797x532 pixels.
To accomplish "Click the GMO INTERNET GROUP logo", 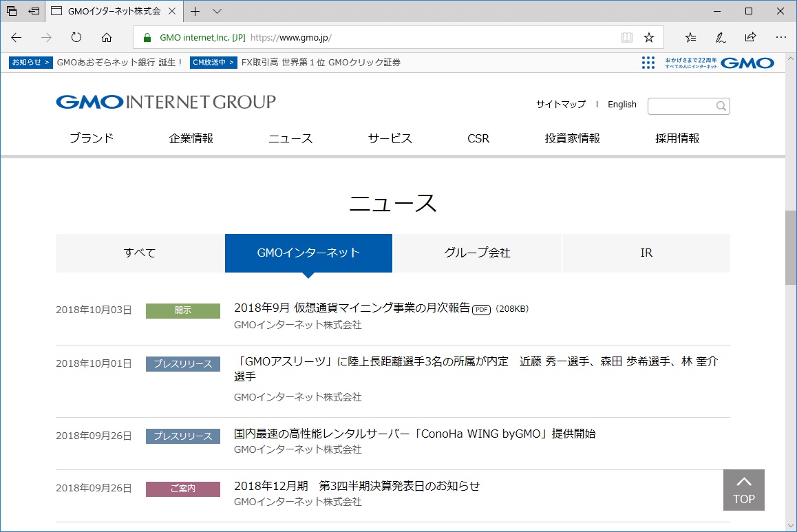I will 165,101.
